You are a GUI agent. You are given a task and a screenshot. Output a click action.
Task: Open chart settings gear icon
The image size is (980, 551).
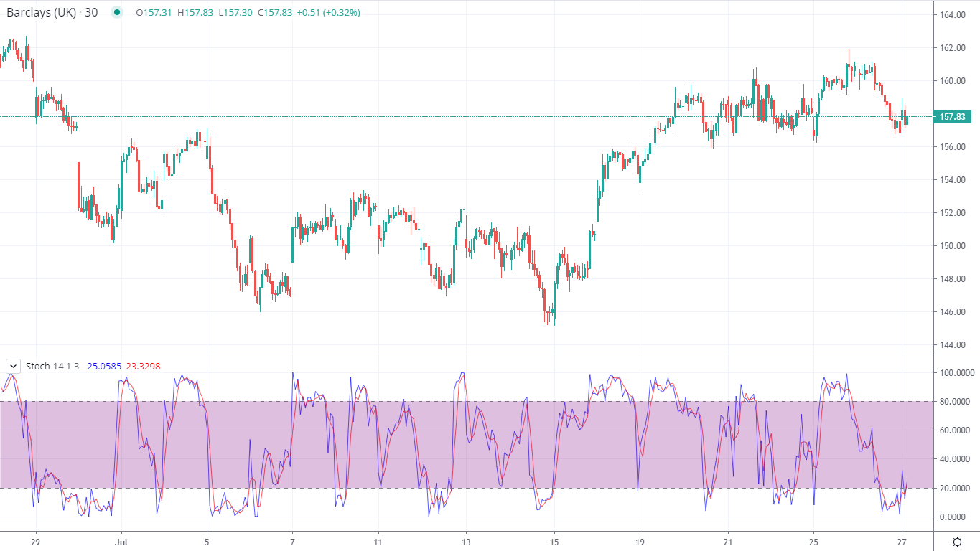click(957, 542)
